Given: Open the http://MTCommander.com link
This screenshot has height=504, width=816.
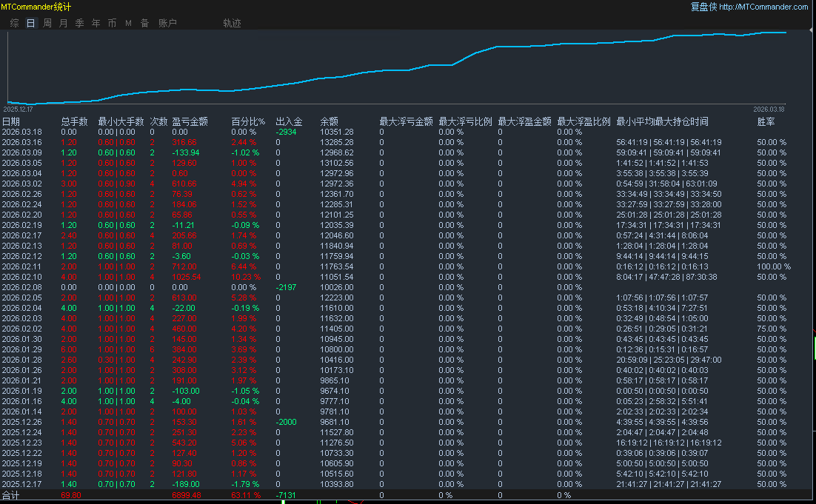Looking at the screenshot, I should pyautogui.click(x=763, y=7).
